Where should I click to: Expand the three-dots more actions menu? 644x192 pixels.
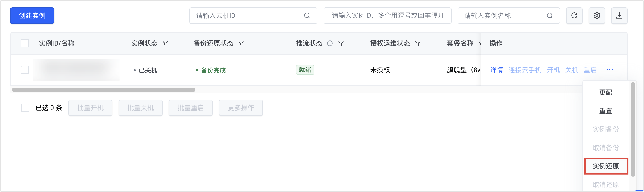pyautogui.click(x=609, y=70)
